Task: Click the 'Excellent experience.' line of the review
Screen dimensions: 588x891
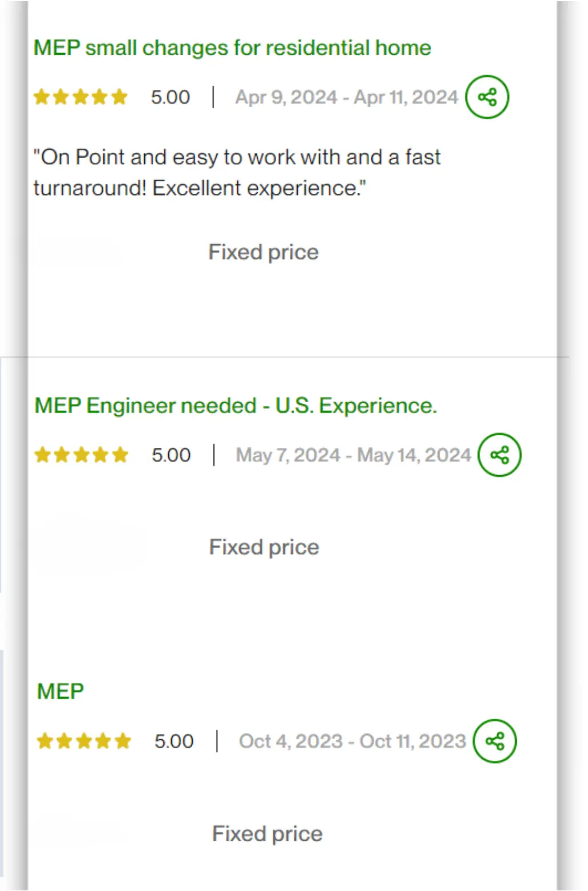Action: [x=259, y=188]
